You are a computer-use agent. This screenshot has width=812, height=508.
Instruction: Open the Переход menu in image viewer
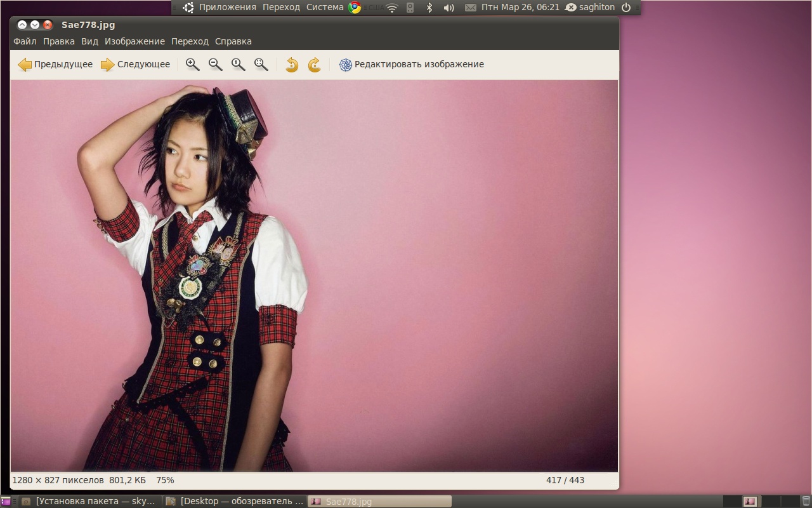click(x=190, y=41)
